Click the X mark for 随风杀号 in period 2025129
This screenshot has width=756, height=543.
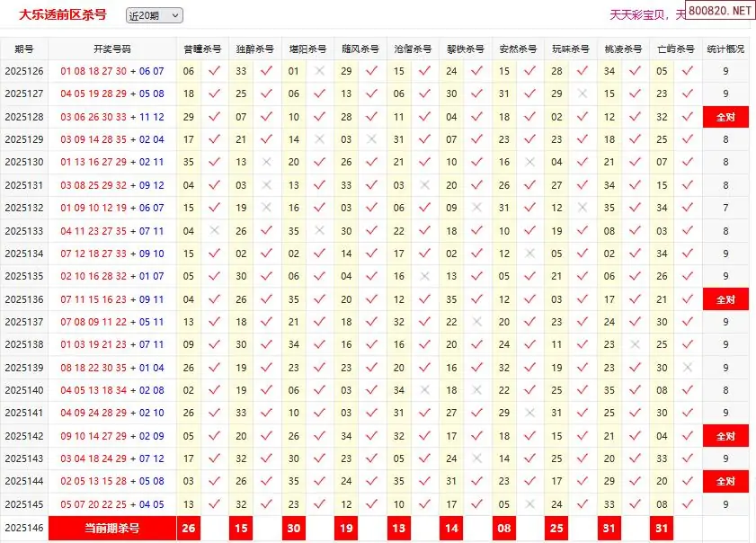click(372, 139)
